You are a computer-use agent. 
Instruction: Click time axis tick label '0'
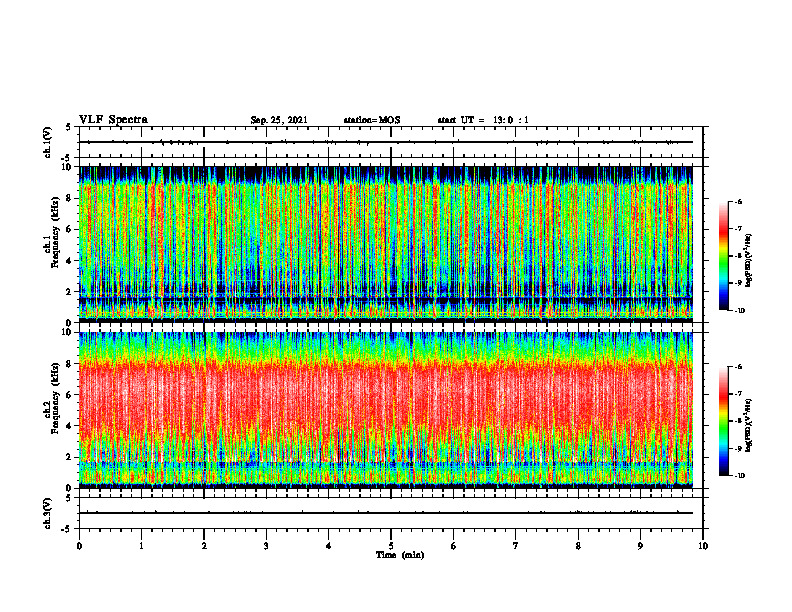79,546
